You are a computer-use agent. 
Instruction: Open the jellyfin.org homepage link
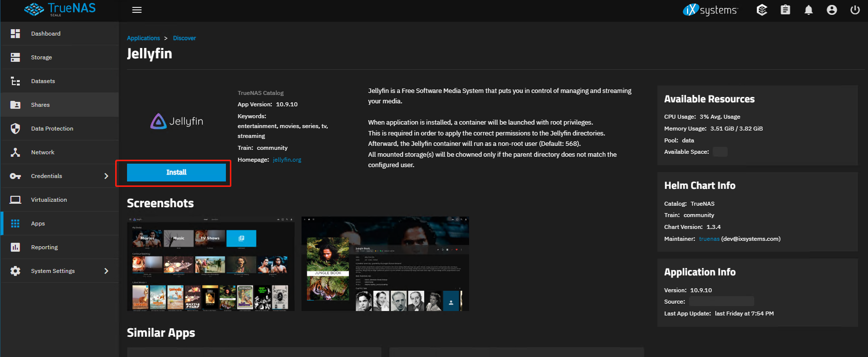point(287,160)
